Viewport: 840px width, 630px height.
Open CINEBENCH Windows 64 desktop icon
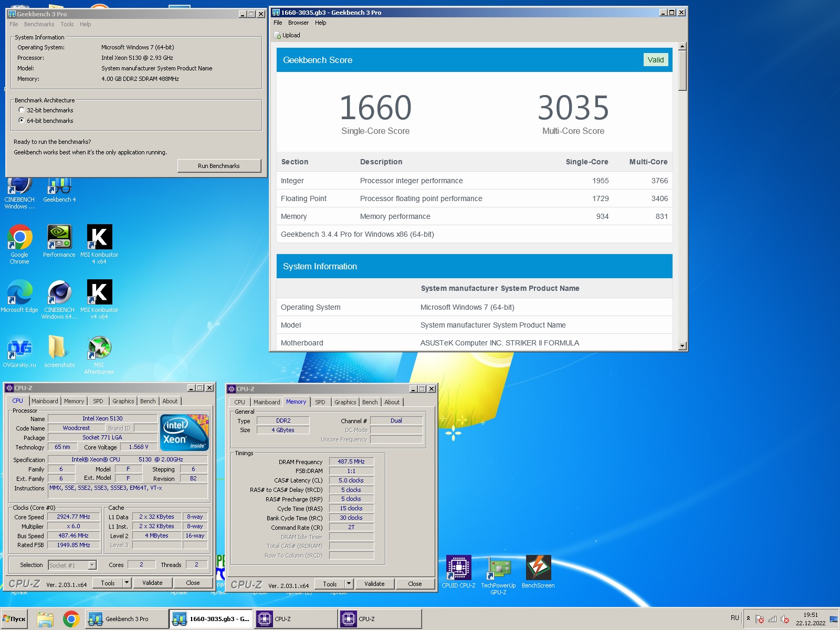point(59,299)
